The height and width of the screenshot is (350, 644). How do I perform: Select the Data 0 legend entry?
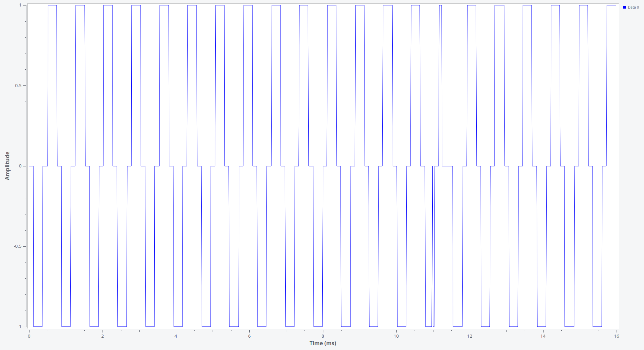pyautogui.click(x=632, y=7)
